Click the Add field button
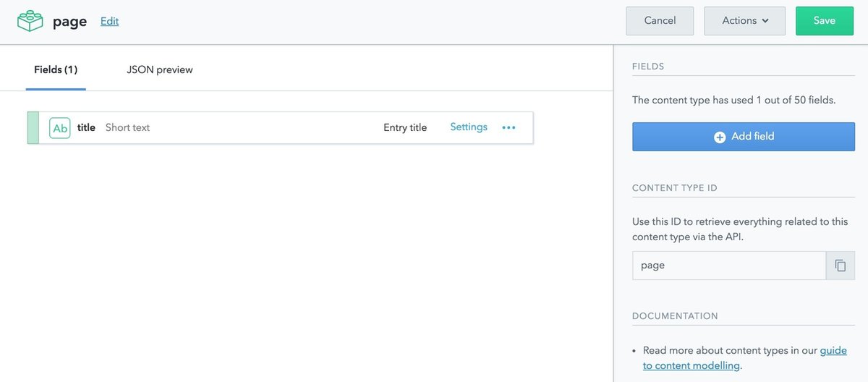 coord(743,137)
